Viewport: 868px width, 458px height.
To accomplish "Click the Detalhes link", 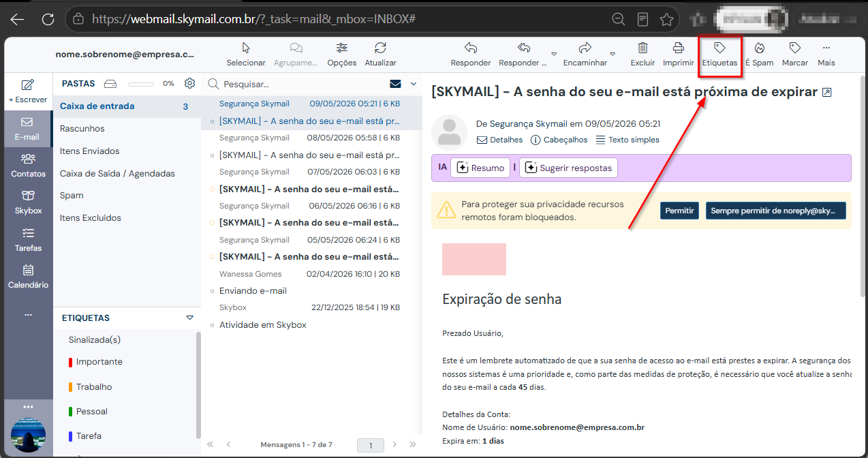I will pyautogui.click(x=500, y=140).
